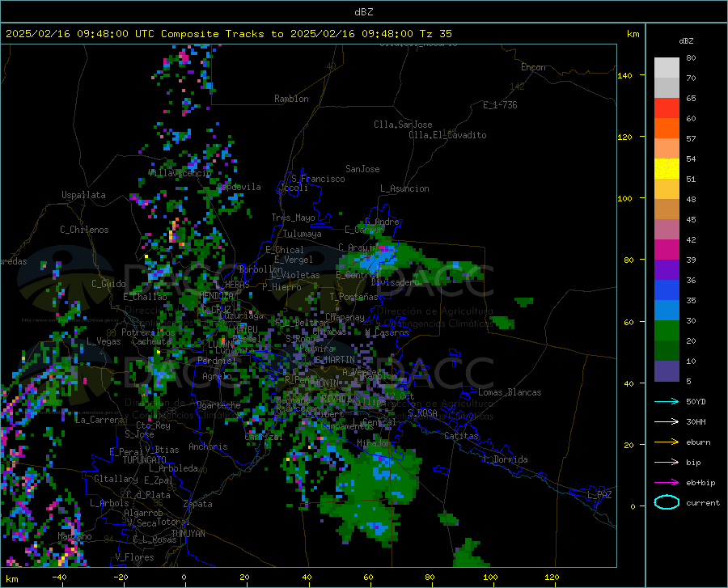Click the cyan 50YD arrow in legend

point(667,401)
